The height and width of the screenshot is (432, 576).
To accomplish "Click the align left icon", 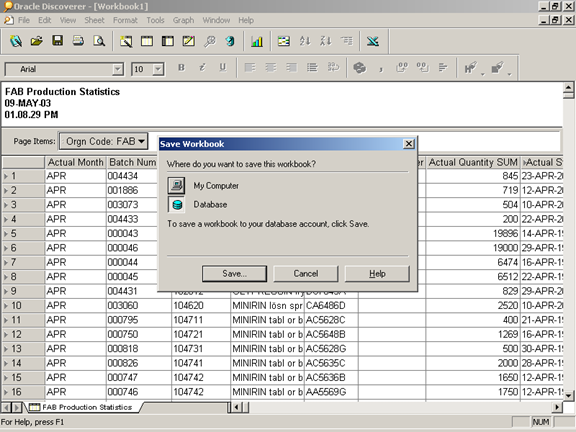I will coord(250,68).
